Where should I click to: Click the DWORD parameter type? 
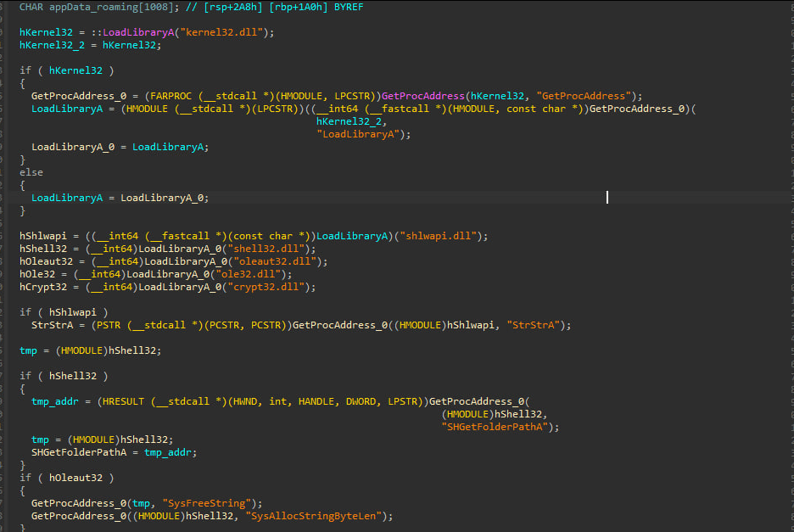pyautogui.click(x=361, y=401)
